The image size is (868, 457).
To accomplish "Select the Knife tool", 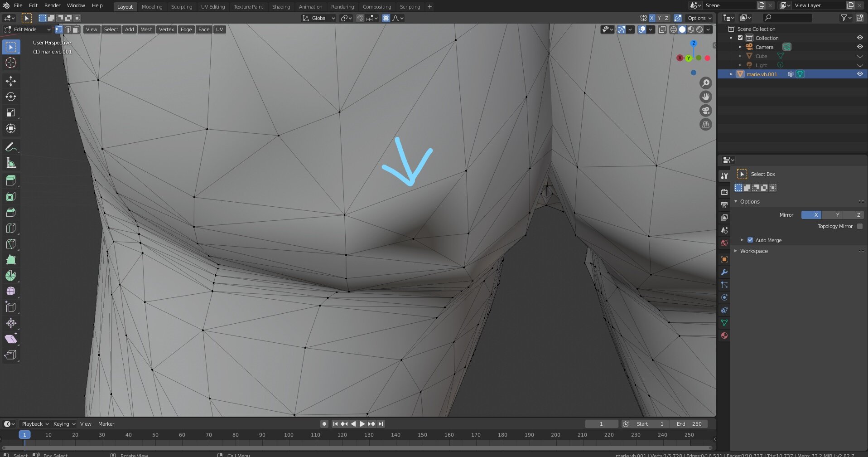I will tap(11, 244).
